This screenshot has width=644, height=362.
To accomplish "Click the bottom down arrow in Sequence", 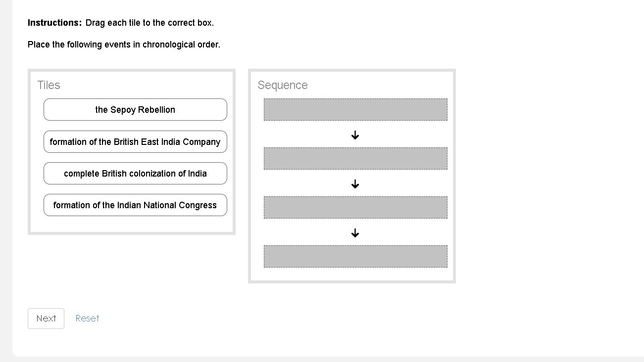I will point(355,233).
